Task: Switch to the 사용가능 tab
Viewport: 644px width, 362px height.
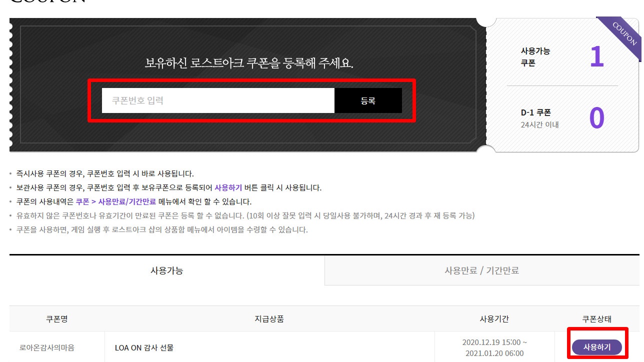Action: coord(167,270)
